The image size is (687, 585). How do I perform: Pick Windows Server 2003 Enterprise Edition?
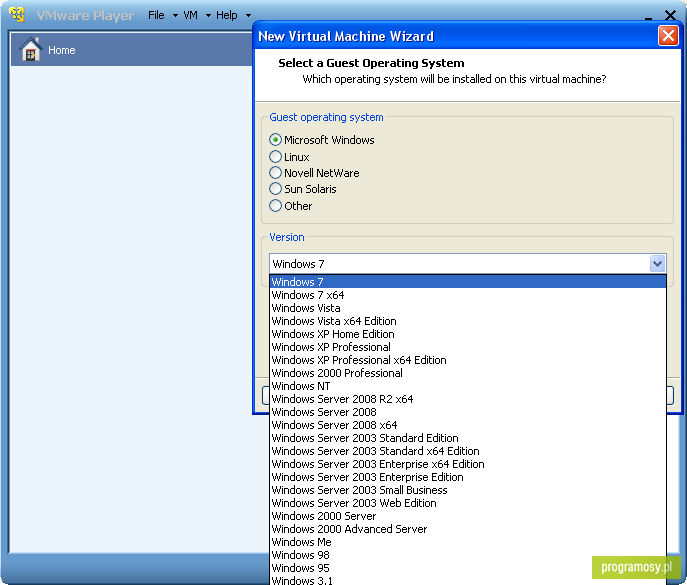coord(468,477)
